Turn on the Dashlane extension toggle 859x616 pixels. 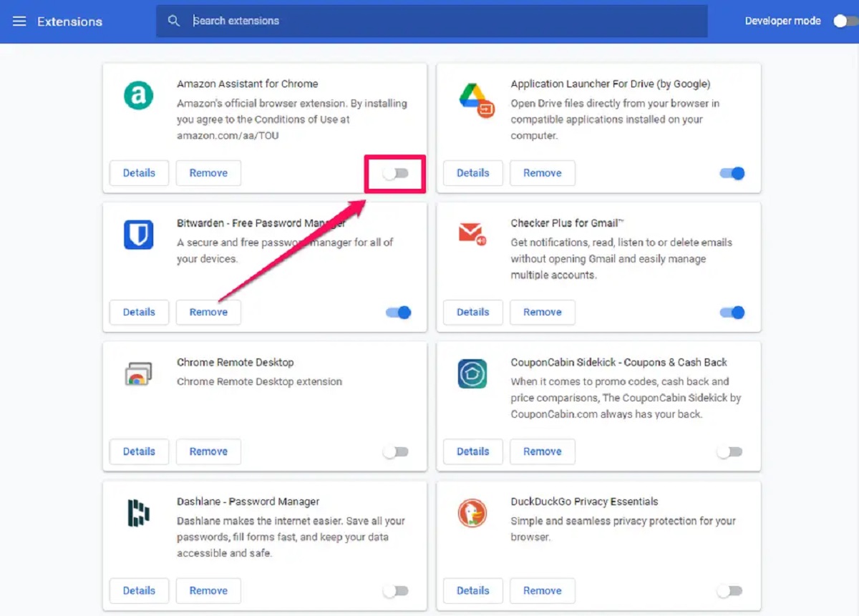coord(395,591)
